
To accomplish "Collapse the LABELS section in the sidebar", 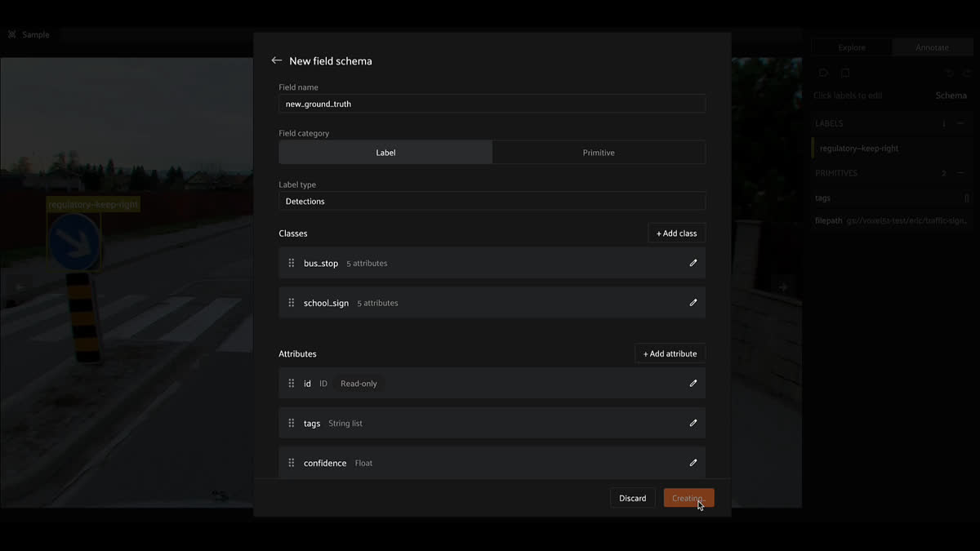I will 960,123.
